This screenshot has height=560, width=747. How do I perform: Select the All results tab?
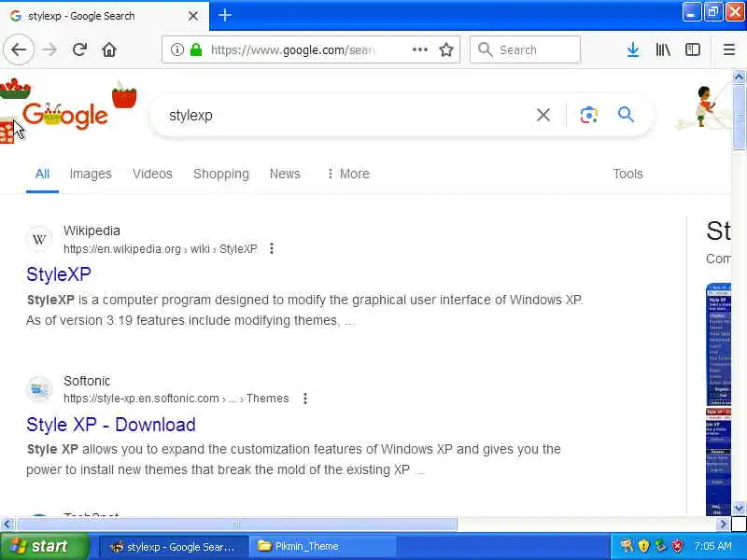pyautogui.click(x=42, y=174)
